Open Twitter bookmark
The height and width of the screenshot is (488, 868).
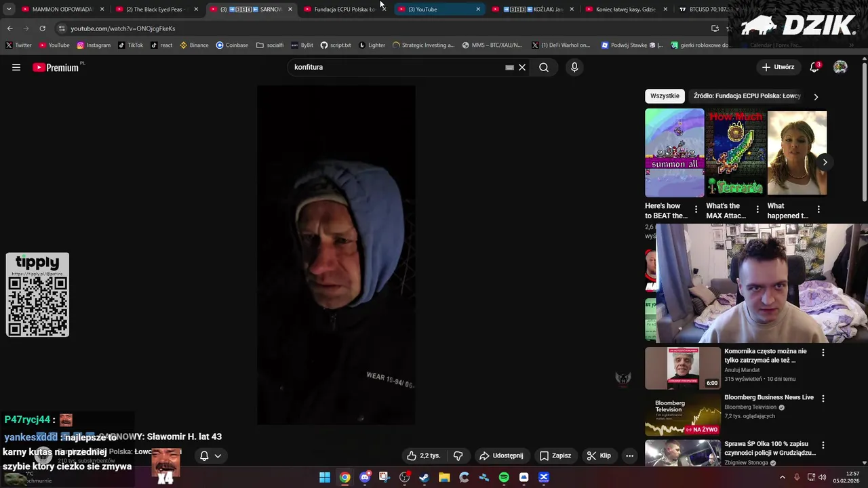click(18, 45)
